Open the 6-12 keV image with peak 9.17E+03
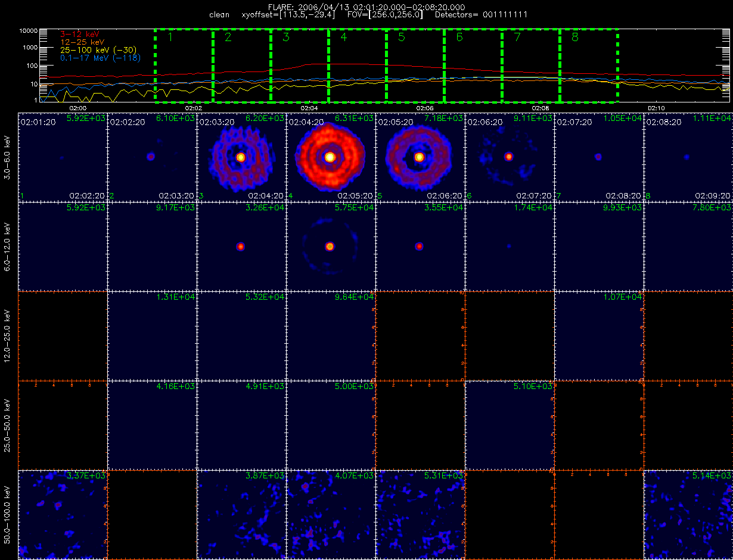This screenshot has width=733, height=560. pos(152,246)
